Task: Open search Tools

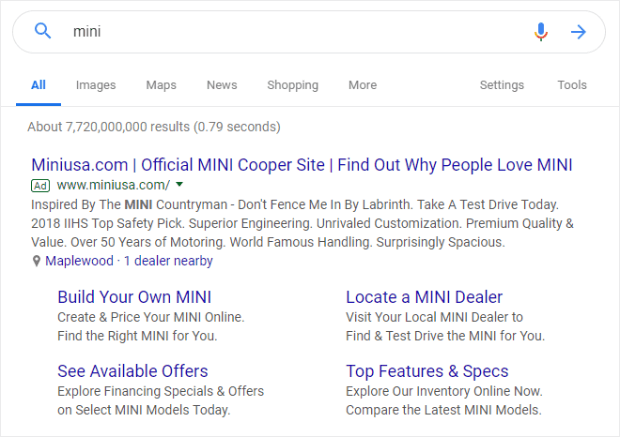Action: [x=572, y=85]
